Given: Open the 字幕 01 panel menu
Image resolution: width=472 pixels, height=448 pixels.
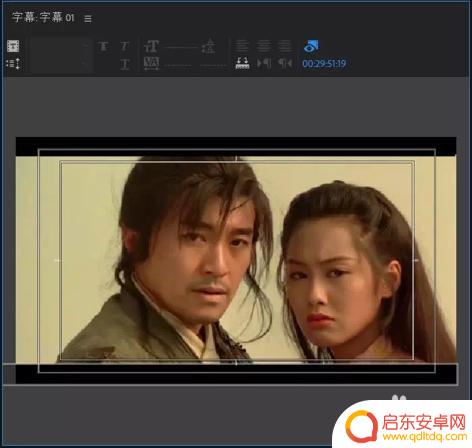Looking at the screenshot, I should [88, 19].
